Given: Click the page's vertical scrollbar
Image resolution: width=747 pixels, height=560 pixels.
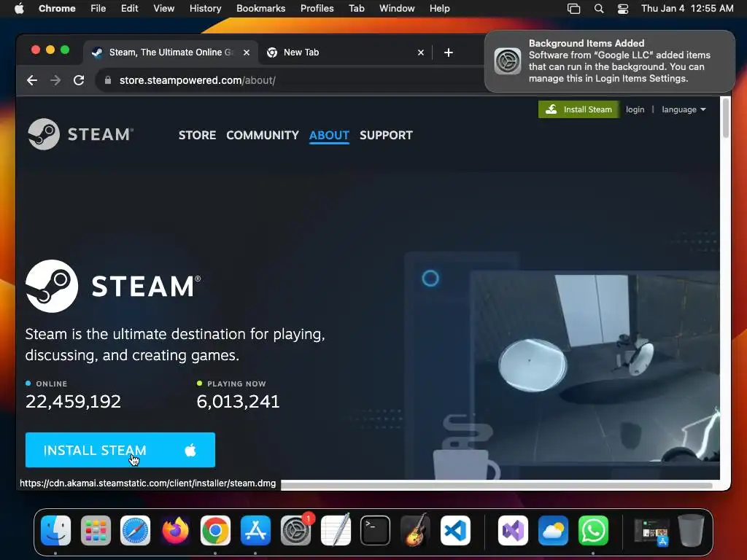Looking at the screenshot, I should pos(726,117).
